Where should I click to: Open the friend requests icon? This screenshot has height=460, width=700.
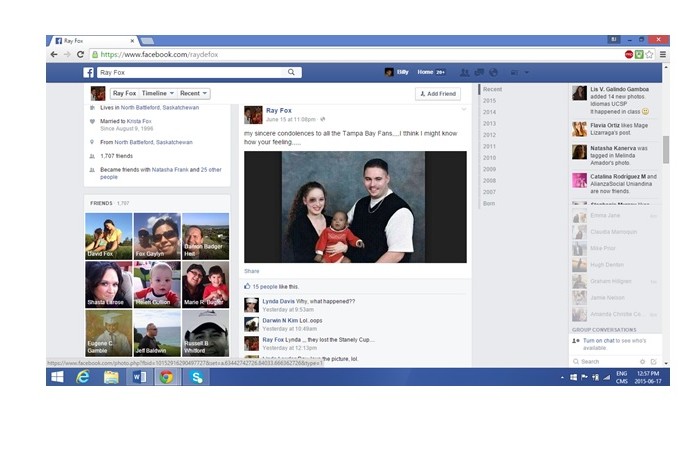click(x=464, y=73)
